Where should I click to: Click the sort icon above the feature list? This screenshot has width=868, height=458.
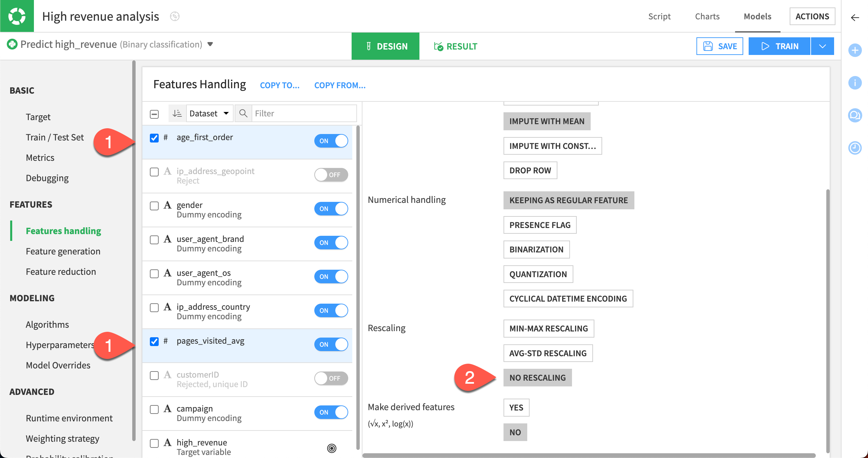tap(177, 113)
